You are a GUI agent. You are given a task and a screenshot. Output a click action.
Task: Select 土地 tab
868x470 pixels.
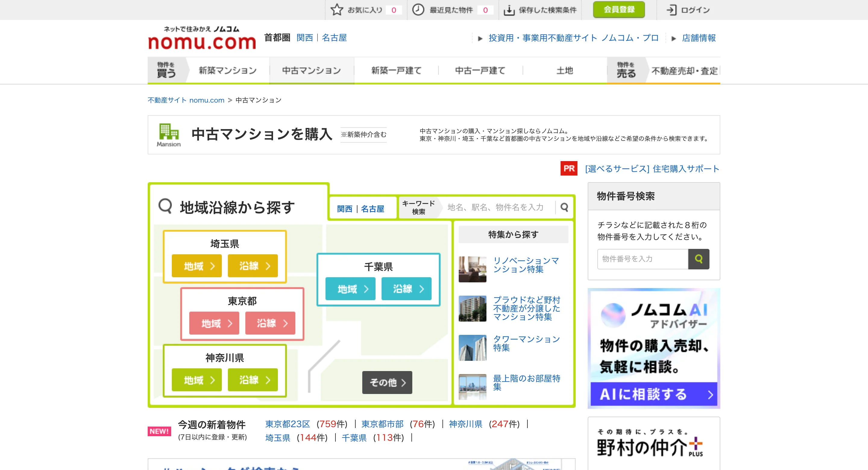click(565, 71)
